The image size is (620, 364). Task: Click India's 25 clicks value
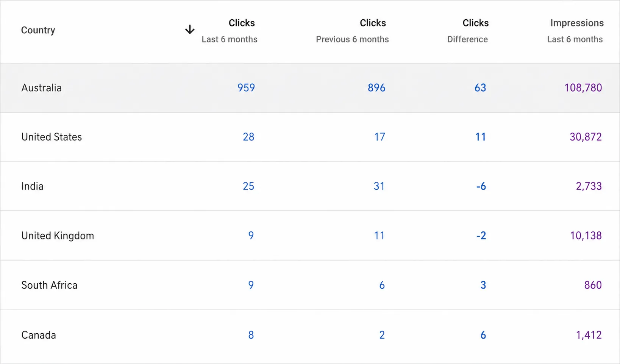click(x=248, y=186)
